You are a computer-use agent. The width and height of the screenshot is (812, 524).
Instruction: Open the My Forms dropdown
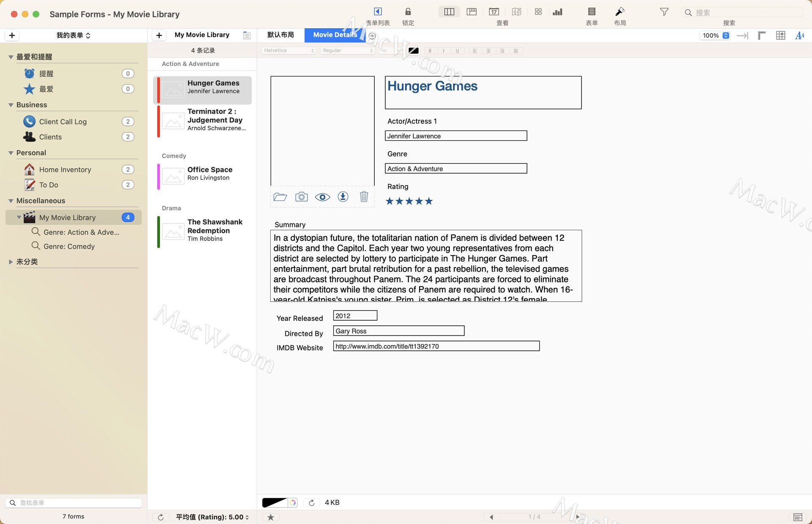[x=73, y=35]
